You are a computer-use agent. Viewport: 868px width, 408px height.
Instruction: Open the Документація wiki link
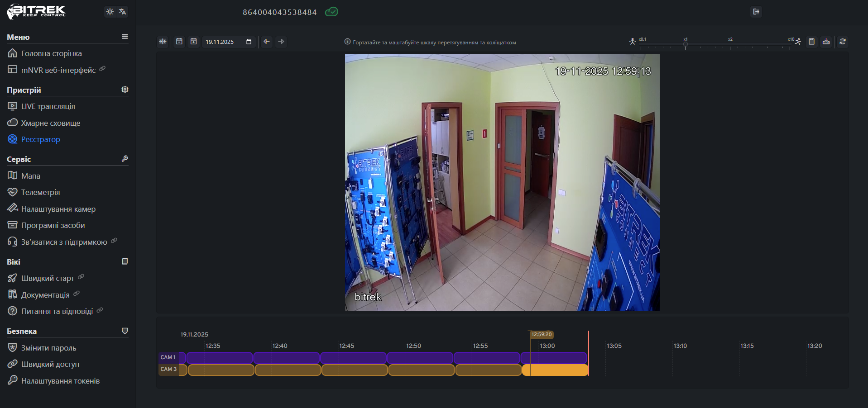click(45, 295)
